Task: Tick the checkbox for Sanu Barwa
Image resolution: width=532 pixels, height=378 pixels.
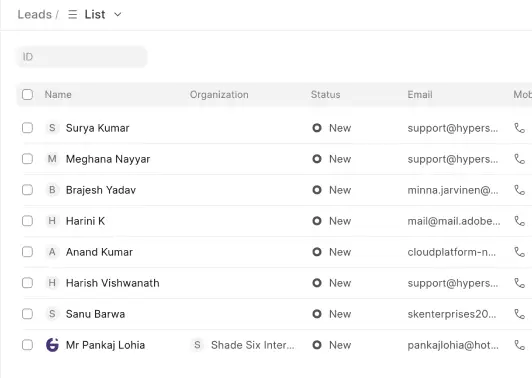Action: coord(27,314)
